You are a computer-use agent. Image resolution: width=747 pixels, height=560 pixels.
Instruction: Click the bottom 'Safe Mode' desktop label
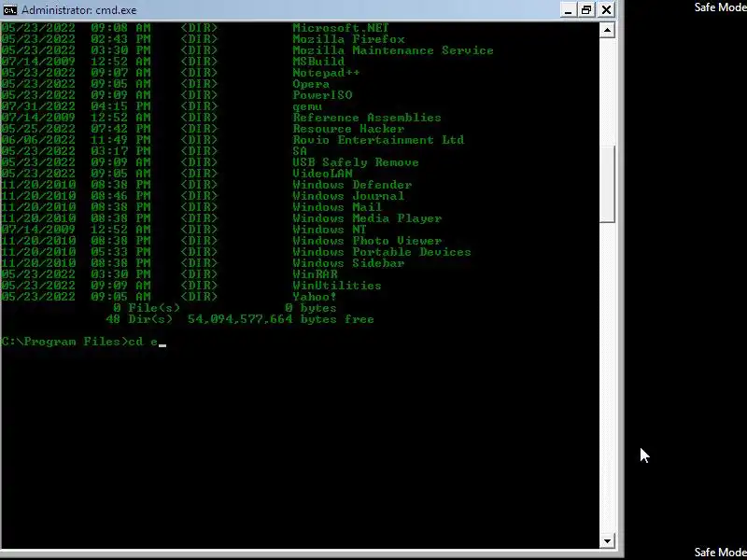coord(720,553)
